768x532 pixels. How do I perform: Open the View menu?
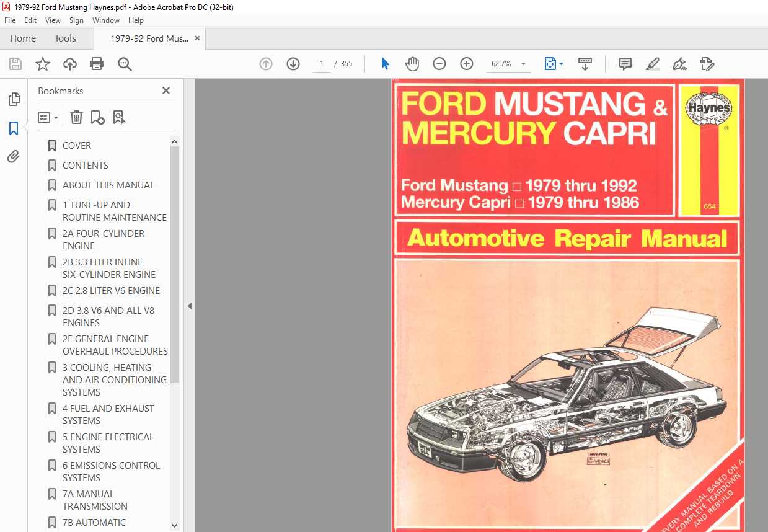[x=53, y=20]
